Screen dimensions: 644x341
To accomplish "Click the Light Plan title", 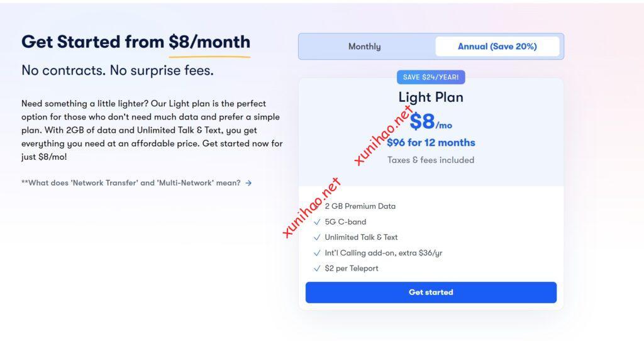I will tap(431, 97).
